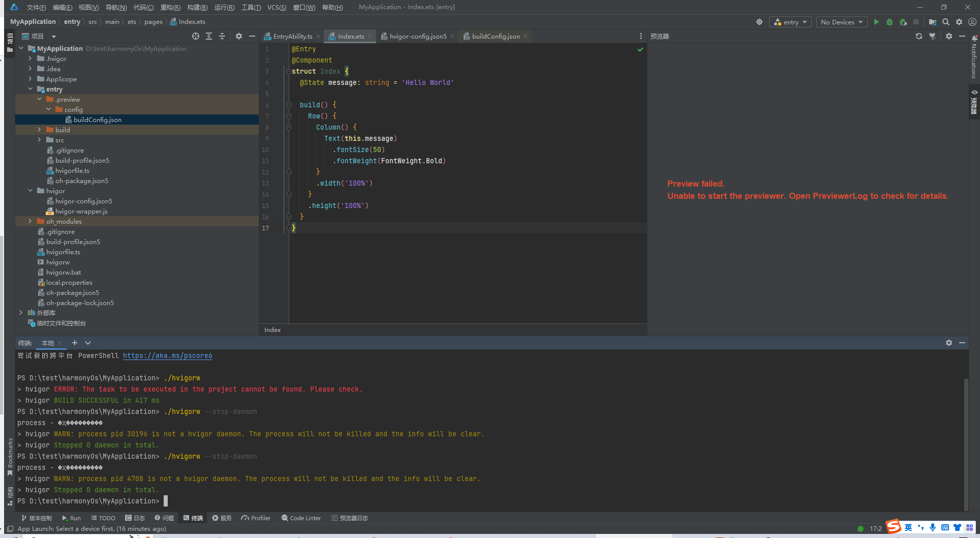980x538 pixels.
Task: Open the aka.ms/pscore6 link in terminal
Action: (167, 355)
